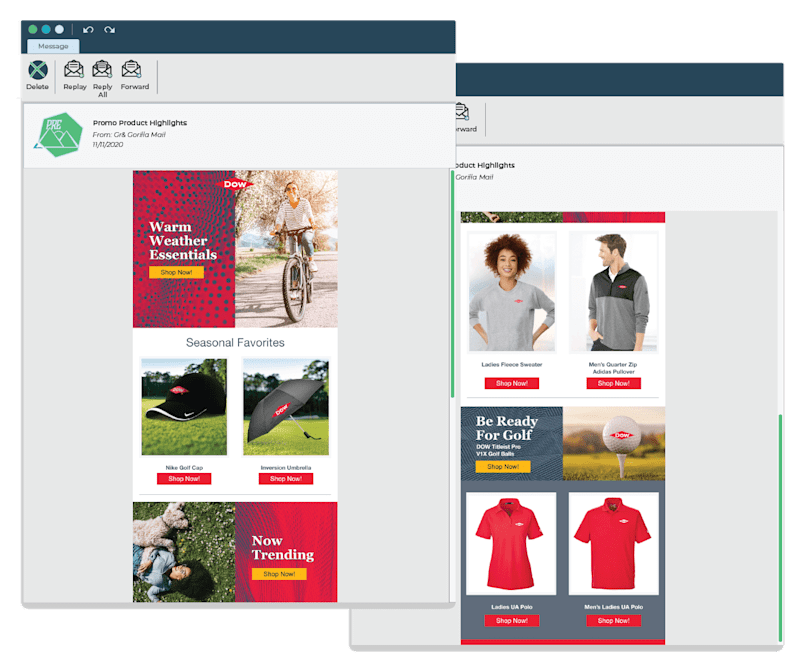Click the Seasonal Favorites heading
Screen dimensions: 800x672
click(x=235, y=343)
